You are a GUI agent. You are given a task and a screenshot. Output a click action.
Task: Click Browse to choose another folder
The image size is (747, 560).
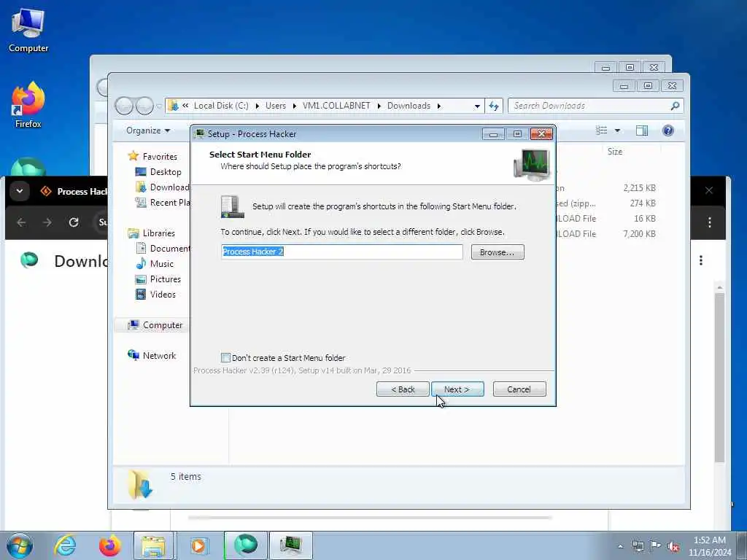pos(498,252)
